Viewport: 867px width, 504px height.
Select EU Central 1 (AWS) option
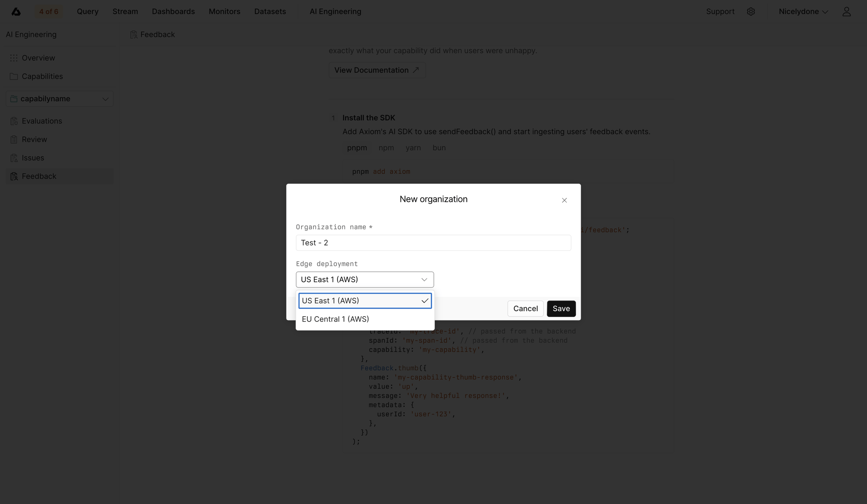365,319
